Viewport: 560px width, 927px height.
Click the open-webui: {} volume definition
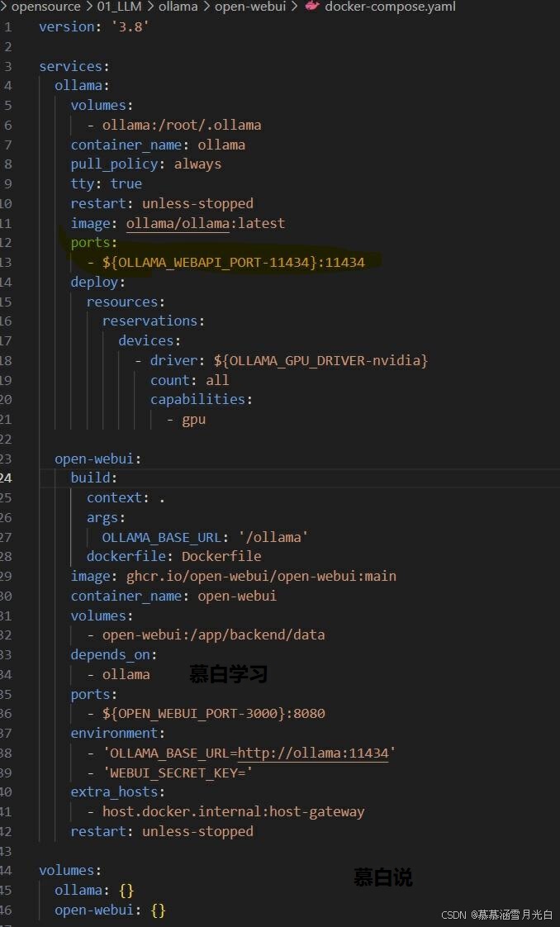(111, 910)
